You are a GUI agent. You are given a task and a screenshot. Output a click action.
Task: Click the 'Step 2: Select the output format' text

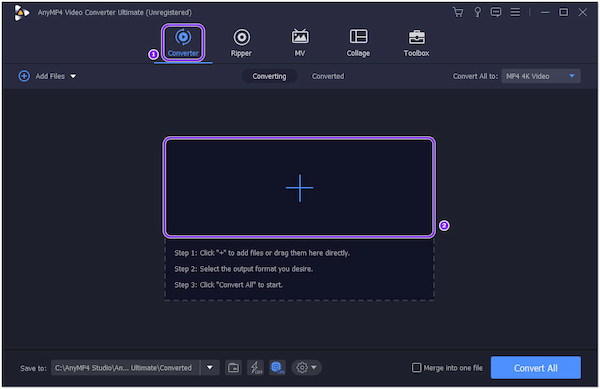point(243,269)
